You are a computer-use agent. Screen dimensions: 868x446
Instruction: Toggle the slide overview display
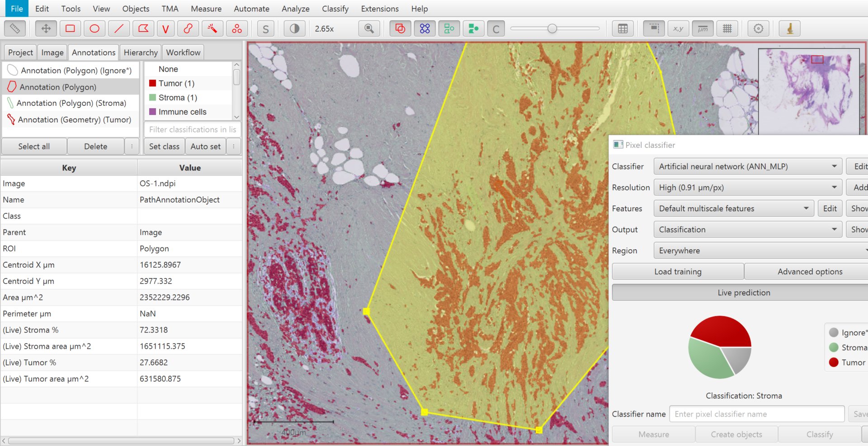click(654, 28)
